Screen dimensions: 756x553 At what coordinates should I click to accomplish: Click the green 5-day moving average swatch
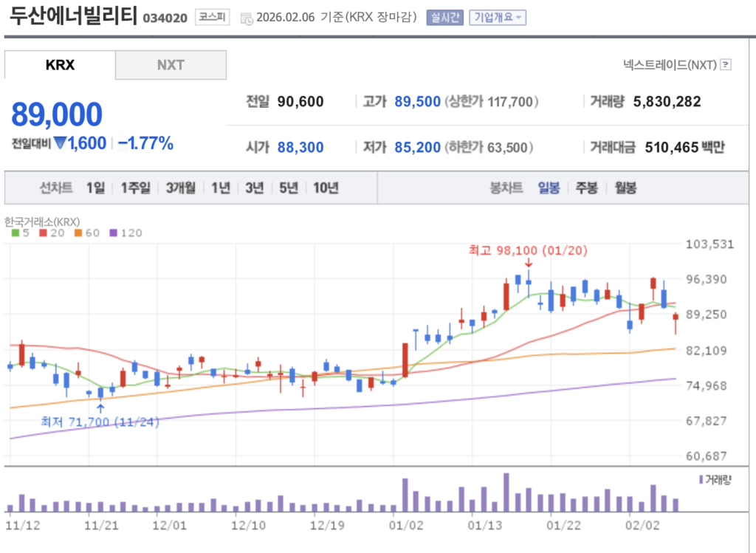[16, 233]
